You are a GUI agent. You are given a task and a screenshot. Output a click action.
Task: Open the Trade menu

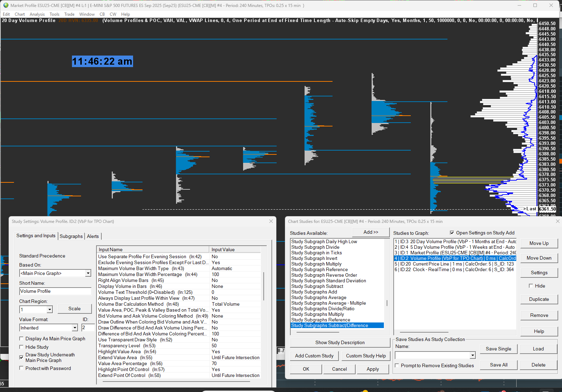(x=69, y=14)
